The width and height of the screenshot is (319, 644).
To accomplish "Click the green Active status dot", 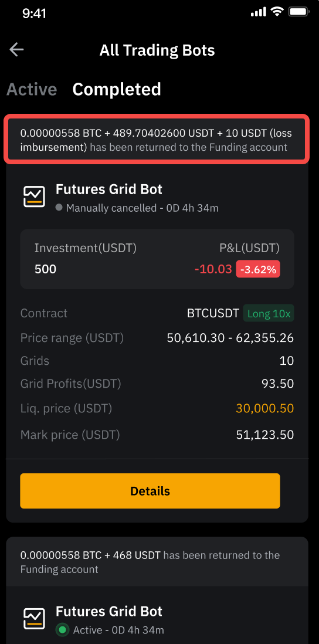I will click(63, 629).
